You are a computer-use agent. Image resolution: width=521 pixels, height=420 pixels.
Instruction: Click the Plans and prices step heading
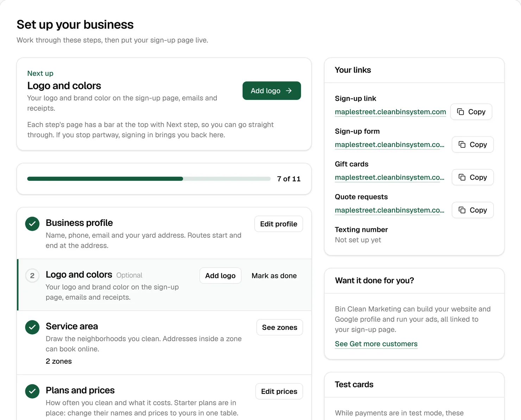point(80,390)
